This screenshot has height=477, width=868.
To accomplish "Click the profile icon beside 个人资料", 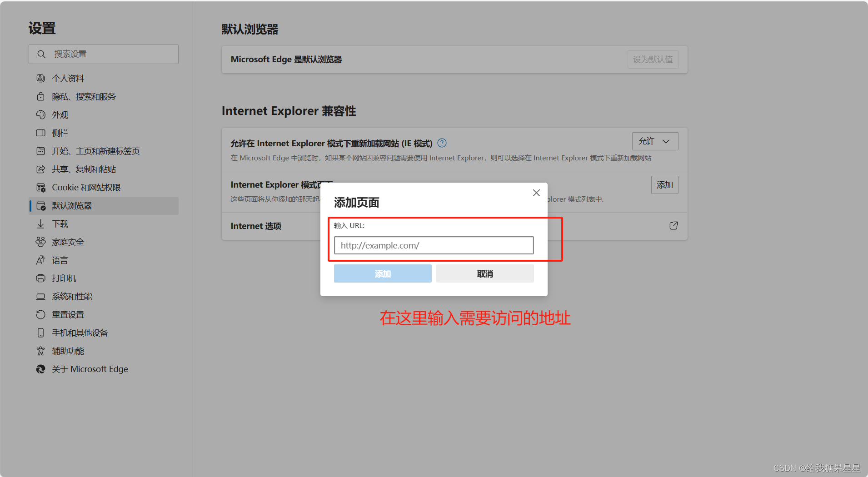I will (x=41, y=78).
